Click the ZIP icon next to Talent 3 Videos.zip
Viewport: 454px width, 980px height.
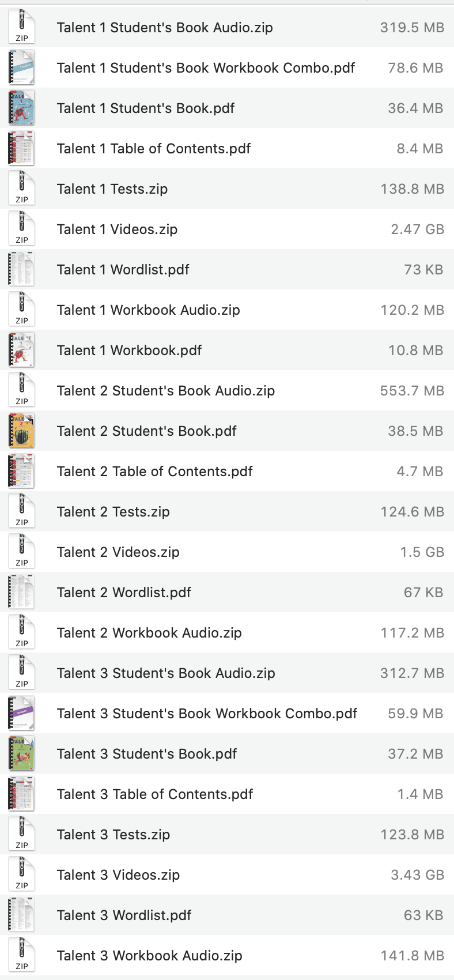[x=21, y=875]
